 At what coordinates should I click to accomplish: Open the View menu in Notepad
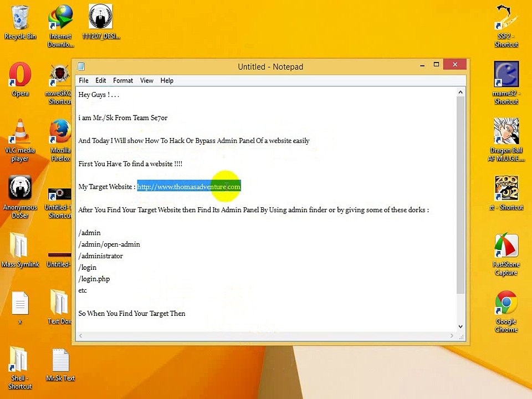(x=146, y=80)
